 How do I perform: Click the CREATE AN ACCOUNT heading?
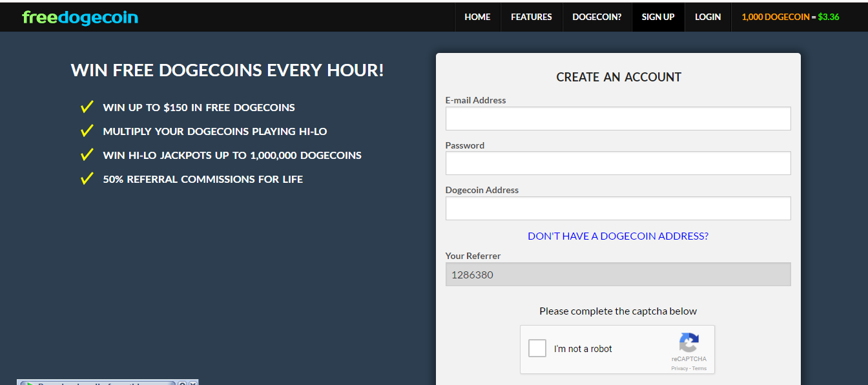[619, 77]
